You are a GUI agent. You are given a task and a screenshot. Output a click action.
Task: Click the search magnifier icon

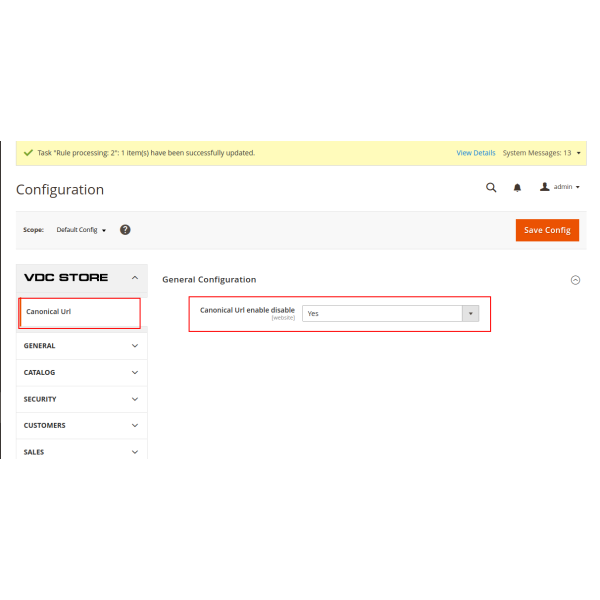[491, 187]
